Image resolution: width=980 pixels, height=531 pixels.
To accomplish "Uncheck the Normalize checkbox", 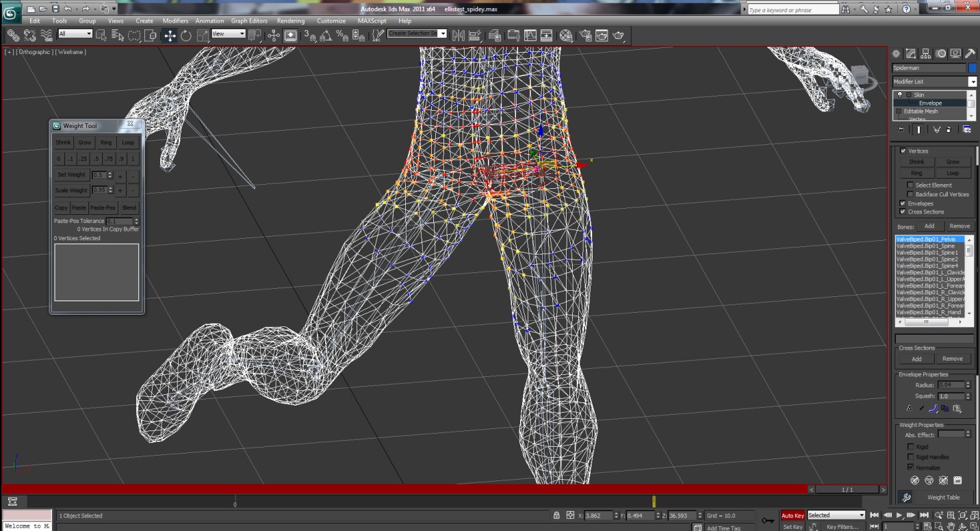I will tap(910, 467).
